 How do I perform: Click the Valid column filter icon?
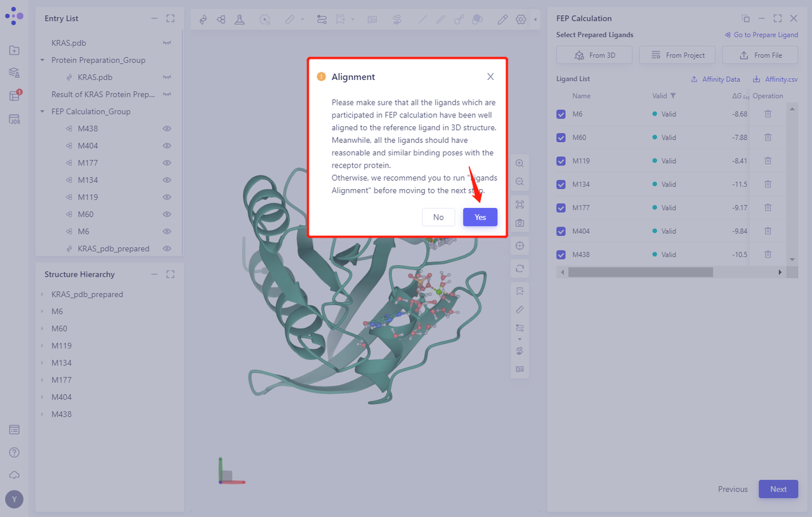(673, 96)
